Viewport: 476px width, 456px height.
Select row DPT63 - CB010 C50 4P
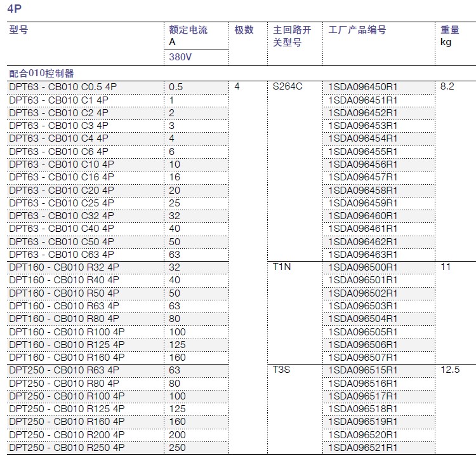coord(241,242)
